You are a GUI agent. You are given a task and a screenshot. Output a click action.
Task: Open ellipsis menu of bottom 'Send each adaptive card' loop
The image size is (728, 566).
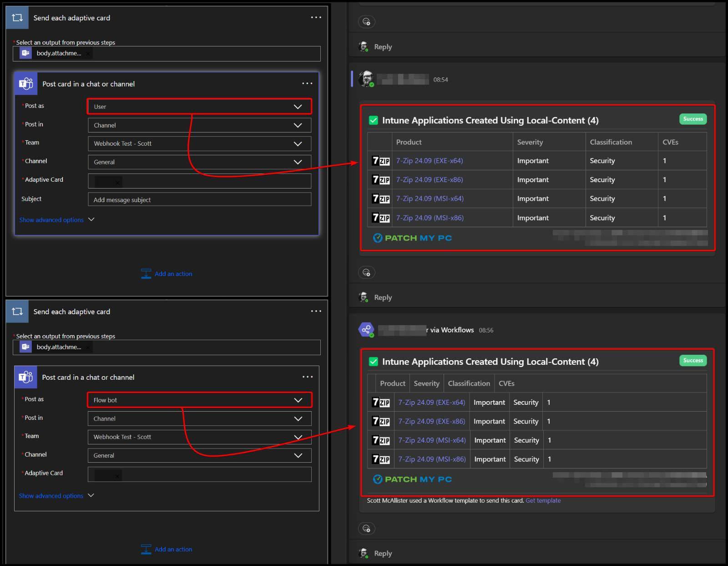316,311
